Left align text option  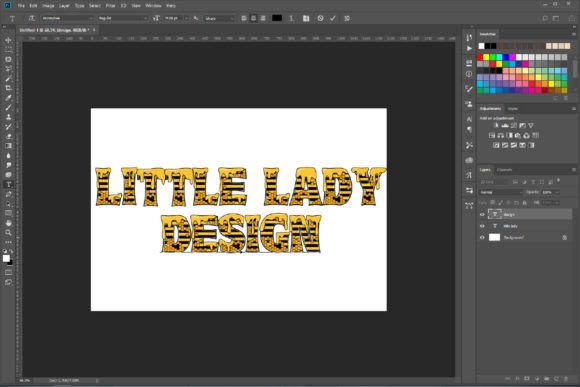point(244,18)
